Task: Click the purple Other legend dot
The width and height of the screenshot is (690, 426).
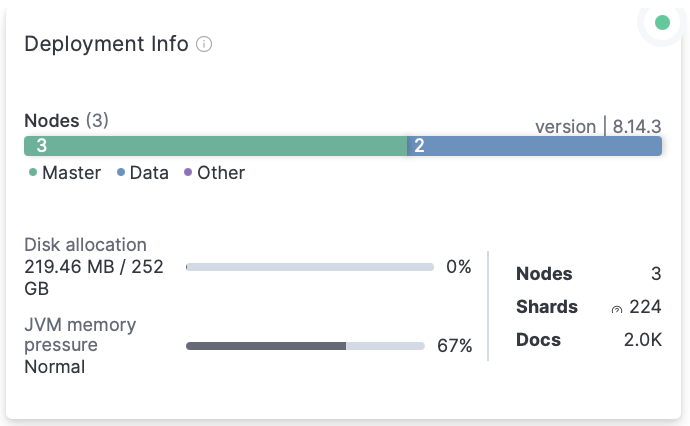Action: coord(188,173)
